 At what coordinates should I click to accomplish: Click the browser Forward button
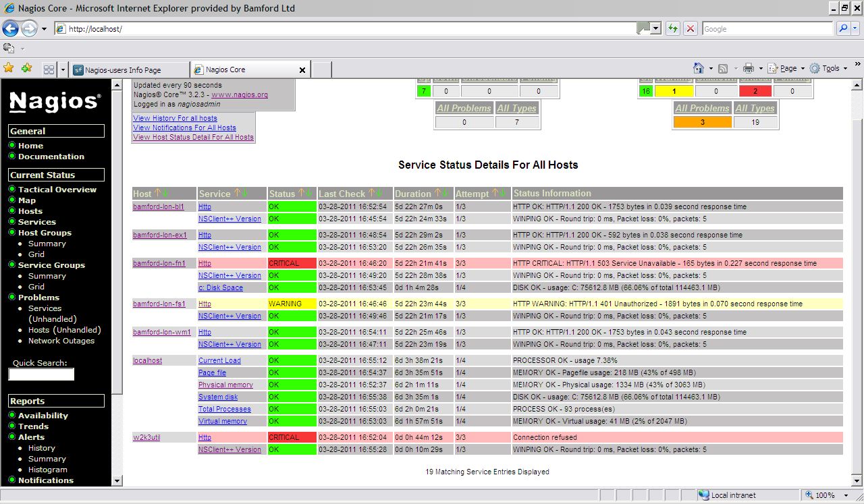[30, 28]
